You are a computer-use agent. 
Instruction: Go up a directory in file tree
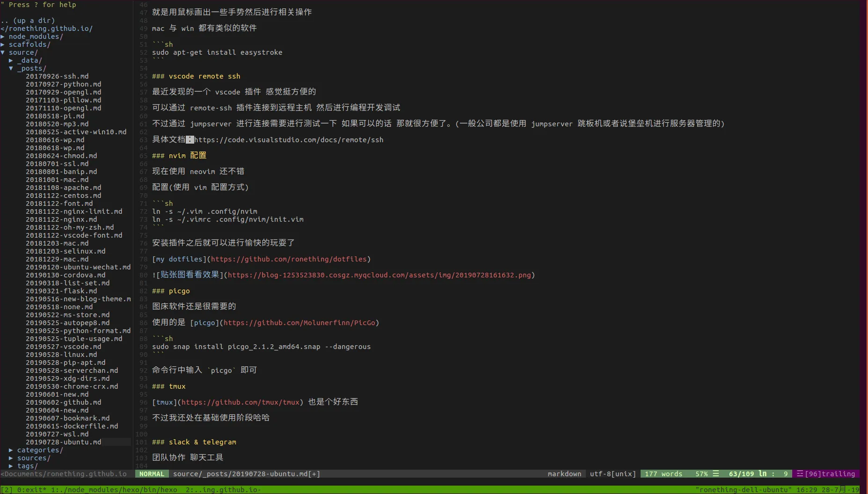pyautogui.click(x=28, y=21)
